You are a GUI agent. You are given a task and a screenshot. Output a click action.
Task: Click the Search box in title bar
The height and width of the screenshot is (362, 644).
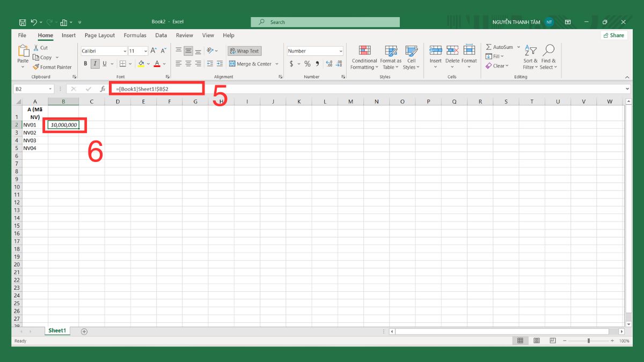point(325,22)
